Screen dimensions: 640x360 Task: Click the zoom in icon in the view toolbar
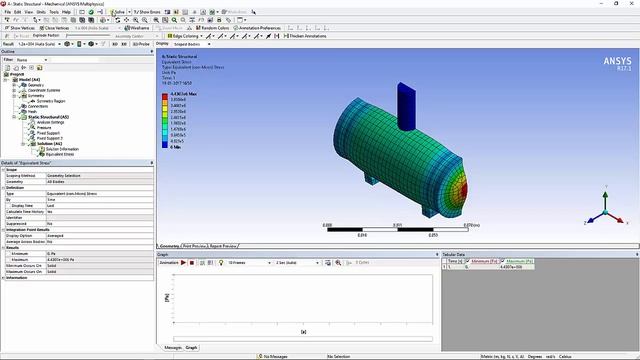point(136,20)
